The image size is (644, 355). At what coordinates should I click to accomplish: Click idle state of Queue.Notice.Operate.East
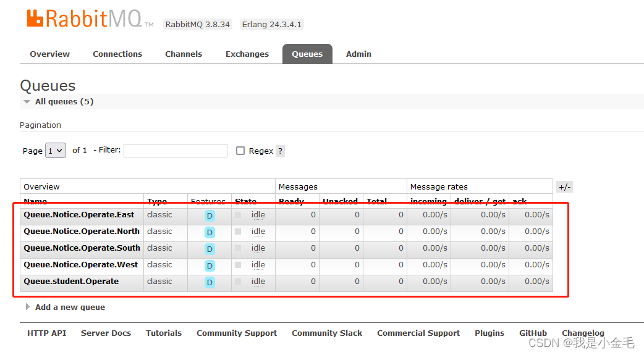(x=258, y=215)
